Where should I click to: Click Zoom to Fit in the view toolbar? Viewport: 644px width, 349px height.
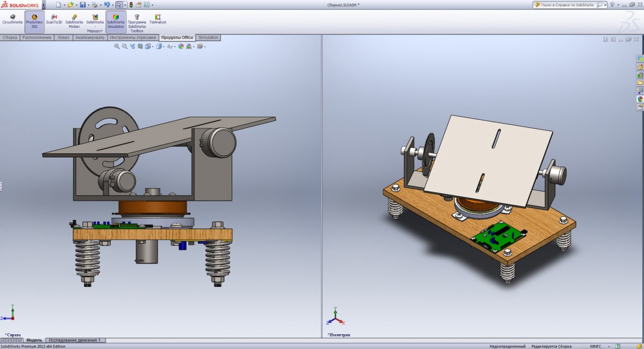coord(117,46)
